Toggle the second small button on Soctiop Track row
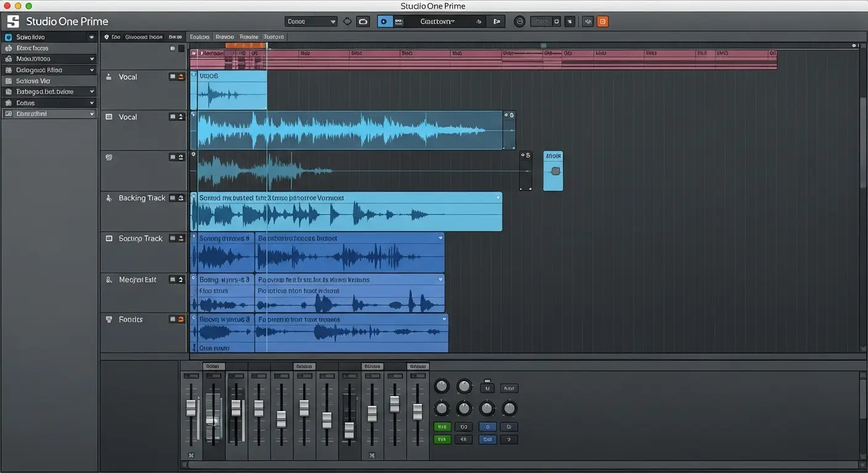The height and width of the screenshot is (473, 868). (181, 238)
